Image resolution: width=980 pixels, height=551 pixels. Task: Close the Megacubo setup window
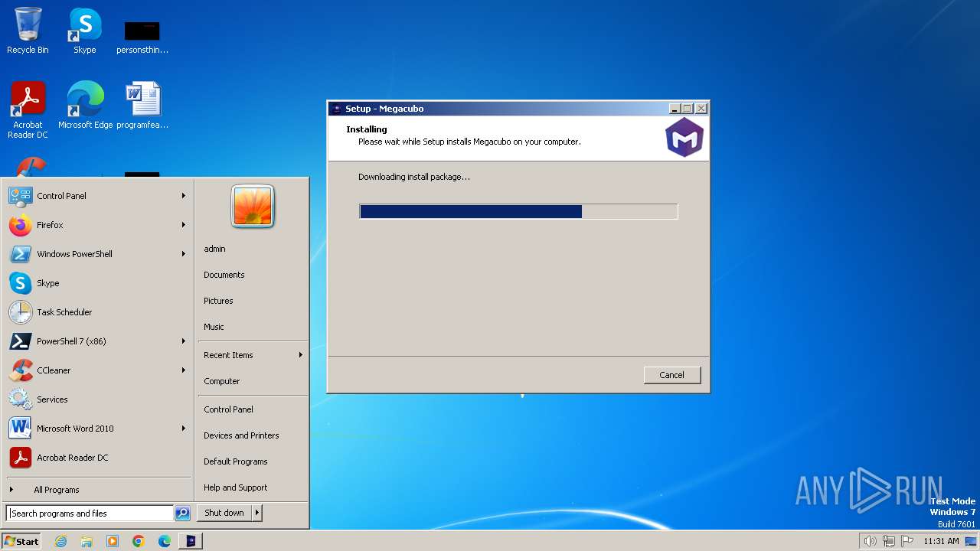tap(701, 109)
